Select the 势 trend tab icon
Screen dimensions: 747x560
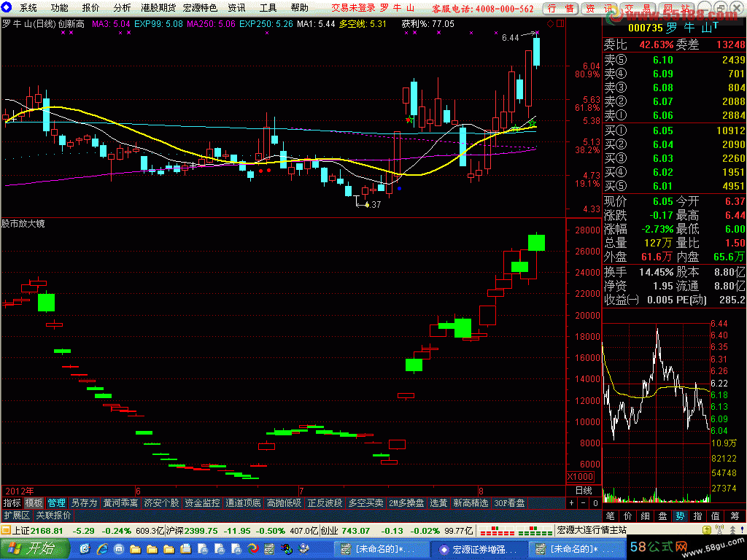tap(680, 516)
